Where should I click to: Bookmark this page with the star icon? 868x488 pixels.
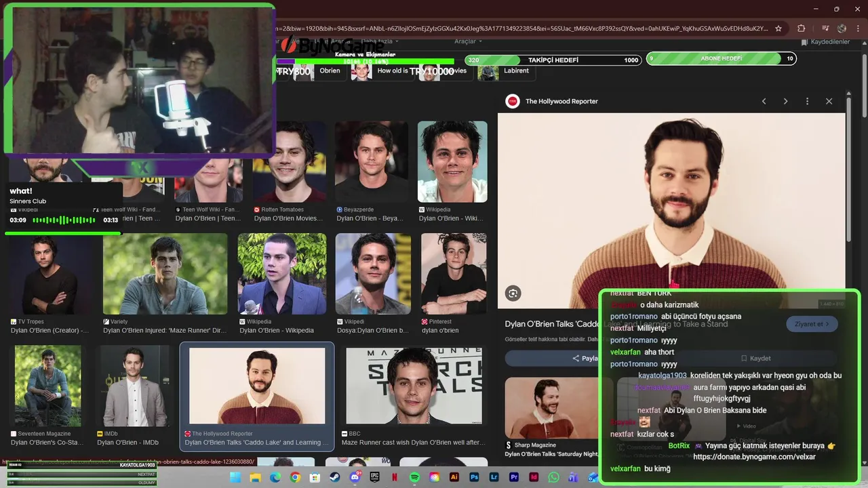[x=778, y=28]
